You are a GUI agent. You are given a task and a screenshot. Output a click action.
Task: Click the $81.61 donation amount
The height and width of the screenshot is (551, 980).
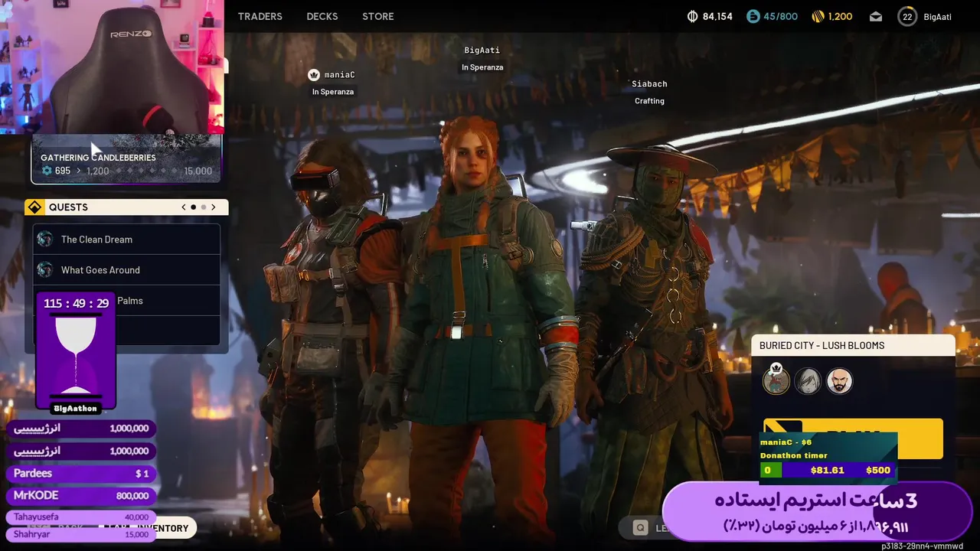click(827, 470)
